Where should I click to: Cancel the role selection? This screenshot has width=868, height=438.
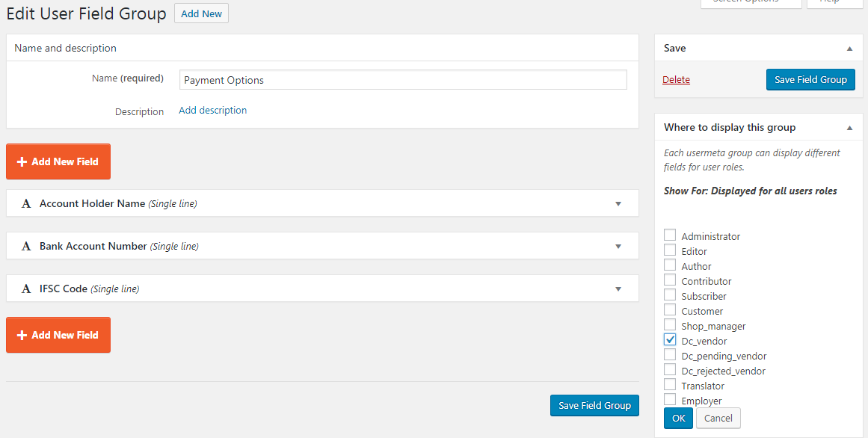point(718,418)
